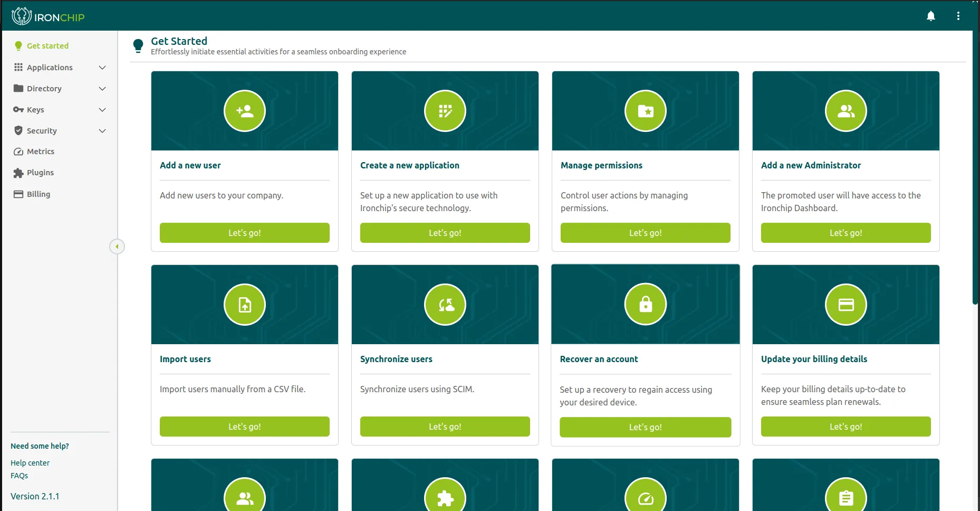This screenshot has width=980, height=511.
Task: Click the Manage permissions folder icon
Action: (x=646, y=111)
